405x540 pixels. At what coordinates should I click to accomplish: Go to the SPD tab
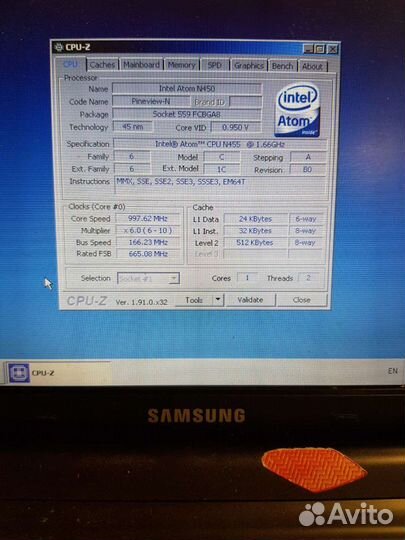point(215,65)
